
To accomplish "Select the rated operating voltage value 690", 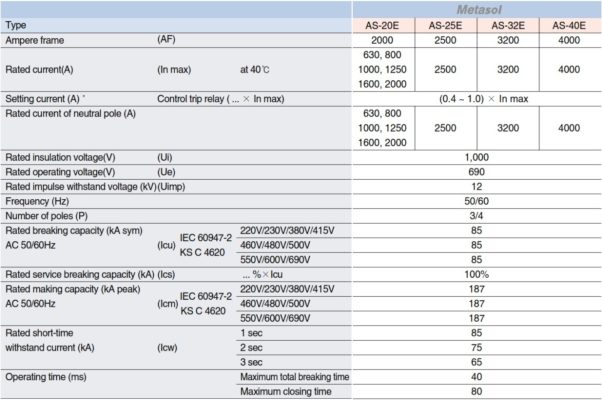I will [x=476, y=172].
